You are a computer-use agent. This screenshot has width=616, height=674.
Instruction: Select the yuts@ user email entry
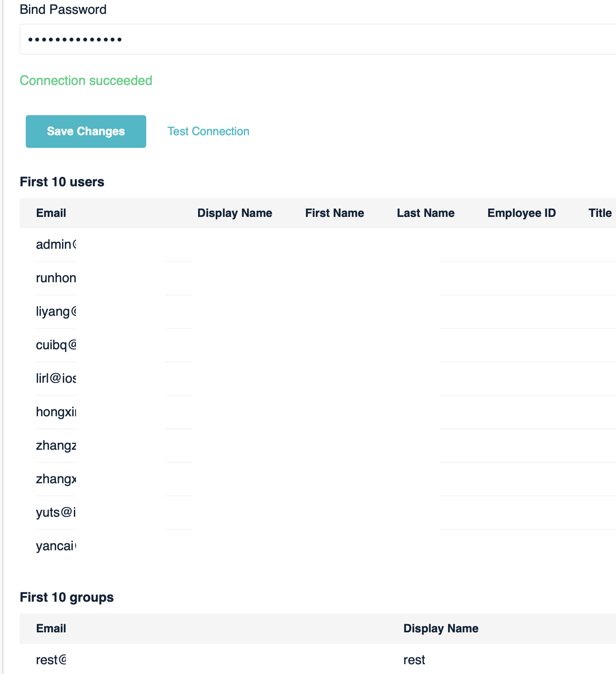(x=56, y=512)
